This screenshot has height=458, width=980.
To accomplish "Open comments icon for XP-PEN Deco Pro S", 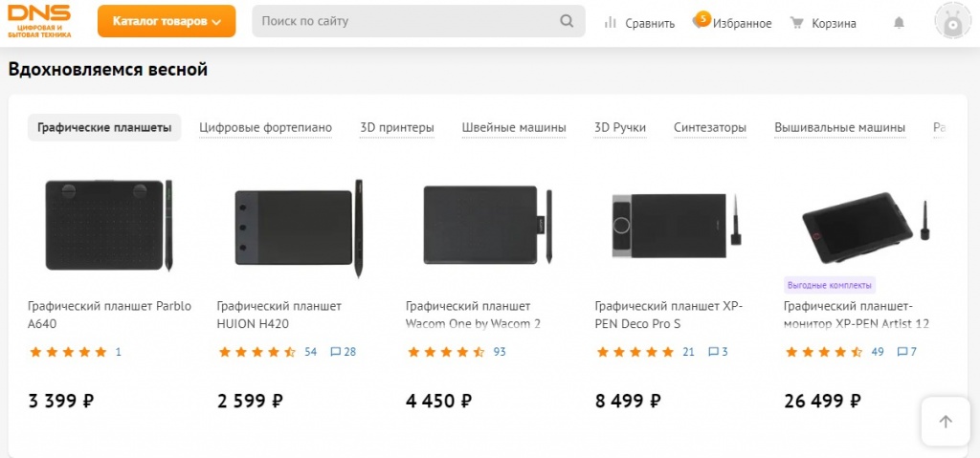I will (x=713, y=352).
